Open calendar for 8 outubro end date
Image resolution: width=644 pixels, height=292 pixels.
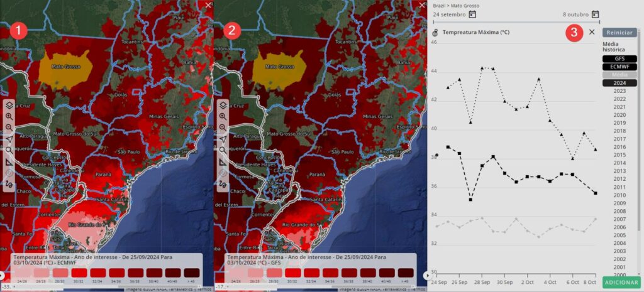(595, 14)
